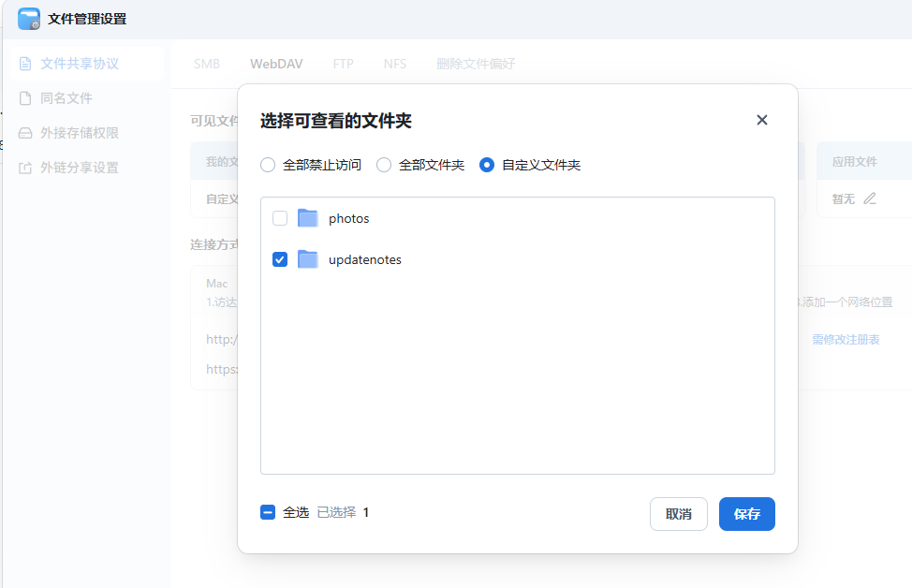Open the 删除文件偏好 tab
This screenshot has width=912, height=588.
point(476,64)
